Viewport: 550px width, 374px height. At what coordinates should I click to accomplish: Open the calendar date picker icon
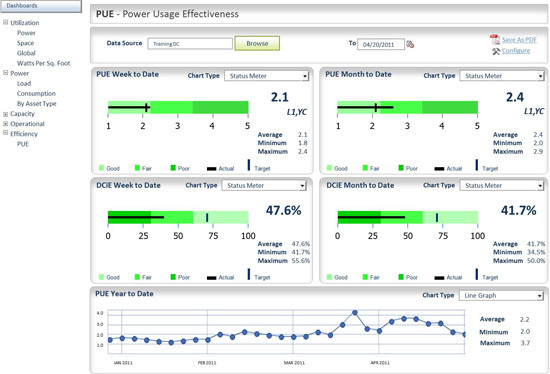[410, 44]
